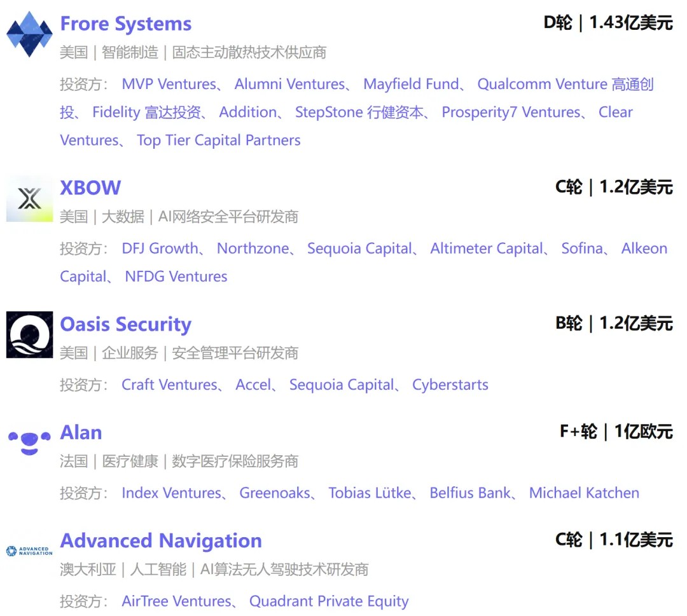Click the Advanced Navigation logo
687x616 pixels.
[29, 551]
